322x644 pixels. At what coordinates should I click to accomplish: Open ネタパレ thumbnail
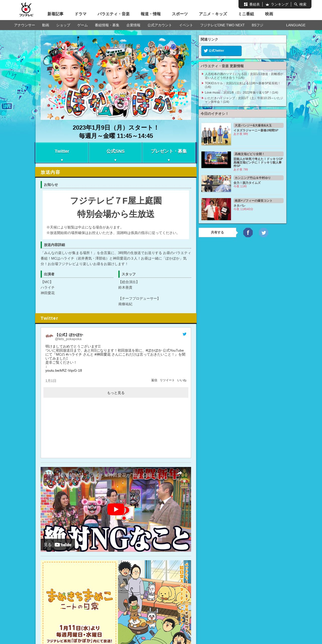pyautogui.click(x=216, y=209)
